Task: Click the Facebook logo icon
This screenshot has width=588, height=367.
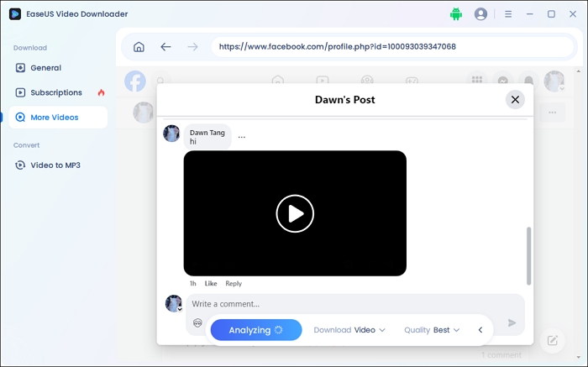Action: [135, 81]
